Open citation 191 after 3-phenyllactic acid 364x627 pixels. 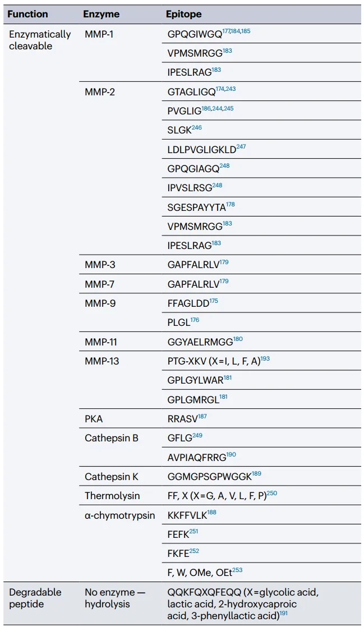(x=284, y=613)
